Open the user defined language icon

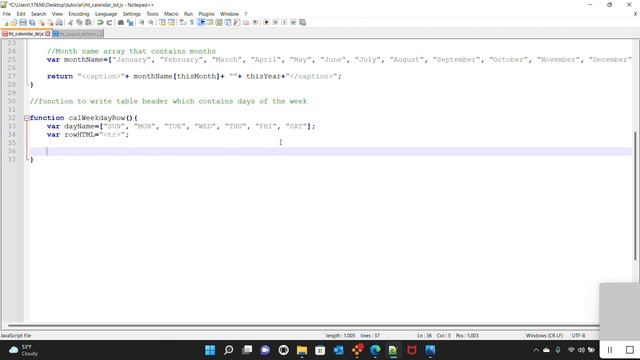point(210,22)
